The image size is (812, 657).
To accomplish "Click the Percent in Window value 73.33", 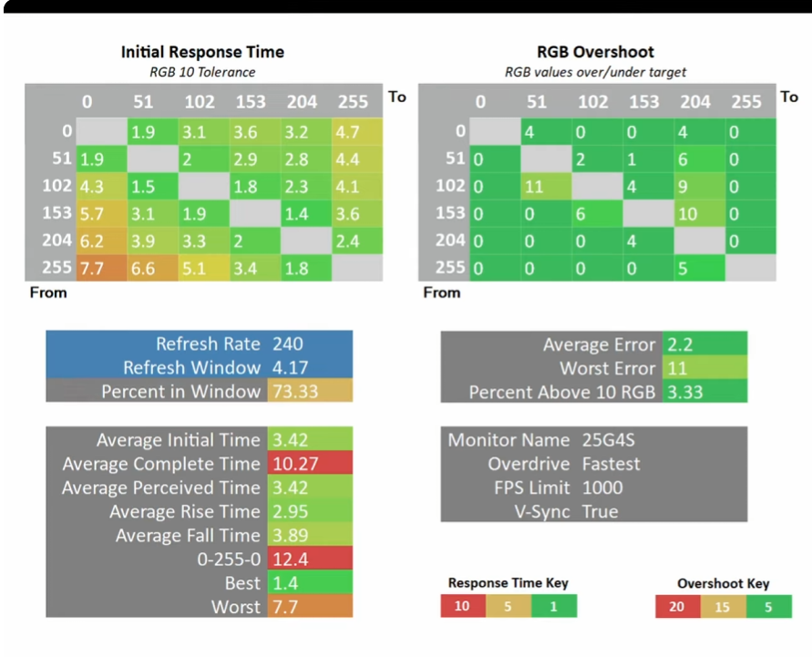I will click(x=310, y=391).
